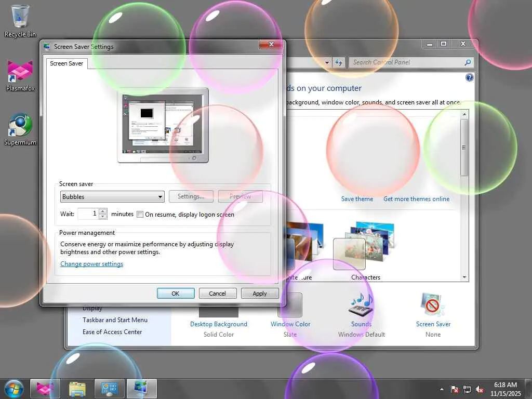Open Change power settings link
This screenshot has width=532, height=399.
[91, 264]
